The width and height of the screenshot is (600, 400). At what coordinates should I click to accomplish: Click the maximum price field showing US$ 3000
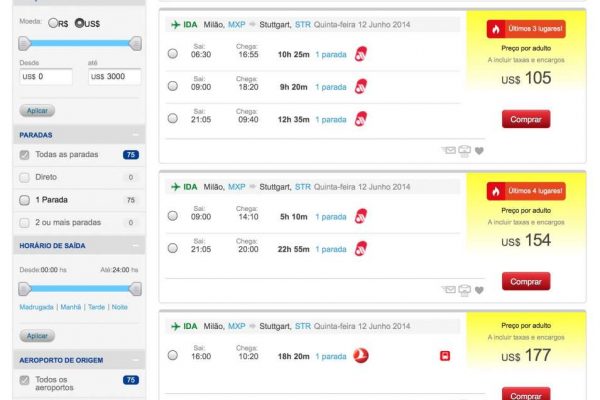pos(113,76)
